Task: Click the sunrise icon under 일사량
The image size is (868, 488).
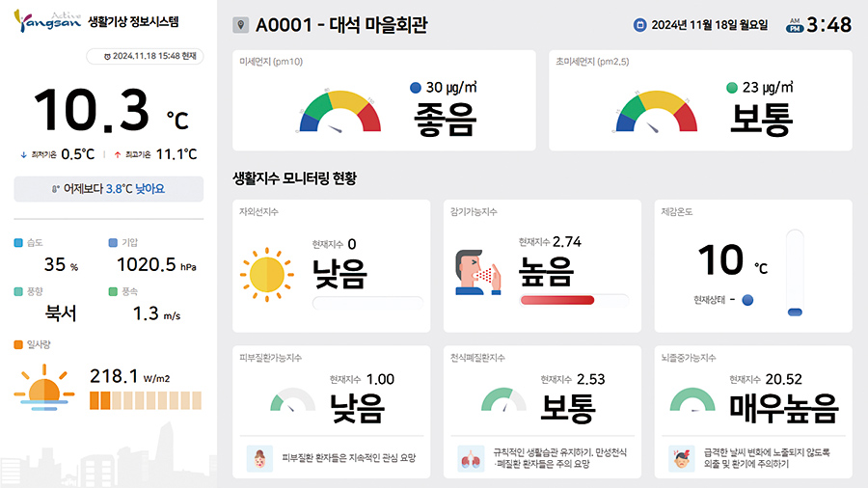Action: pos(44,388)
